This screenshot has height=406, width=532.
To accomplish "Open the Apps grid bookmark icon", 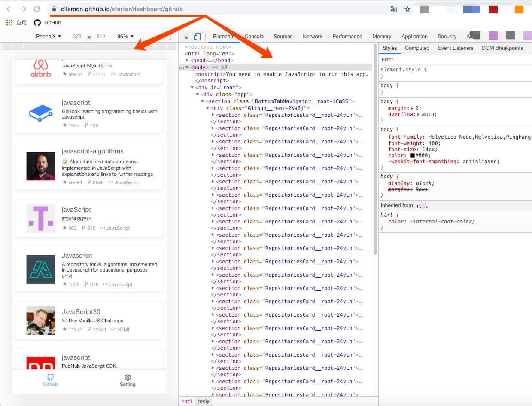I will coord(9,22).
